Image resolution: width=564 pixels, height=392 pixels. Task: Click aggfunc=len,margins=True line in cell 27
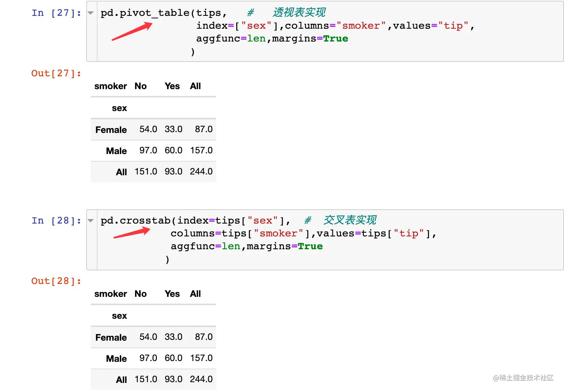(272, 39)
